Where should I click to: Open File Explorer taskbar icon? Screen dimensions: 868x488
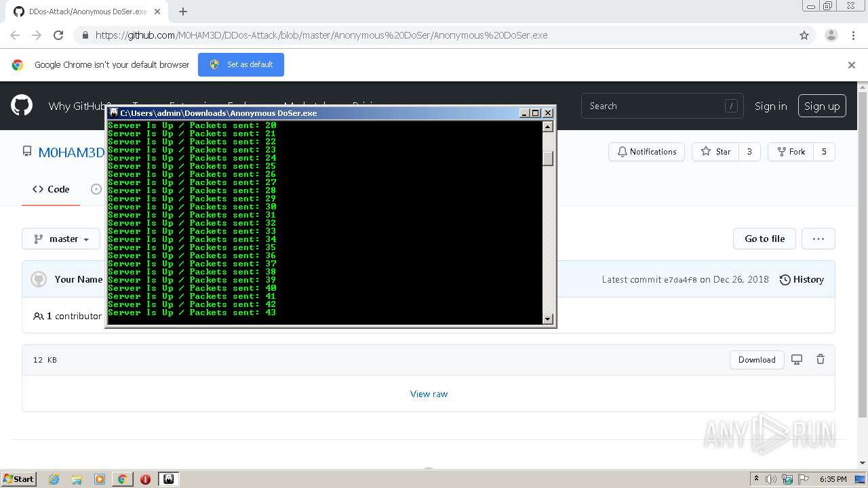(77, 479)
